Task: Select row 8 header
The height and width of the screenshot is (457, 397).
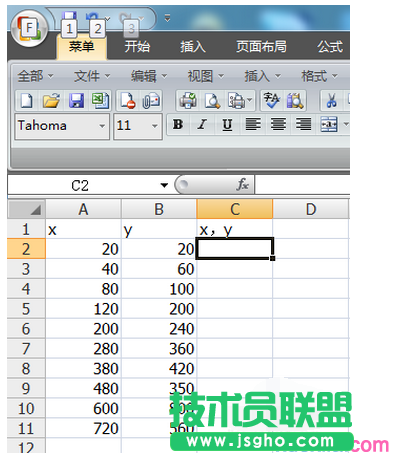Action: click(26, 368)
